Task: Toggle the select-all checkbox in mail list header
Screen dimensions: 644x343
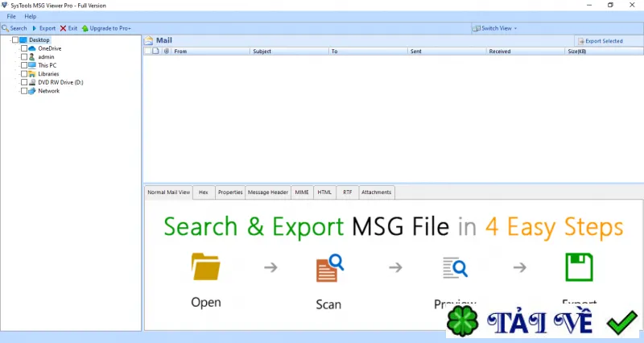Action: pos(147,52)
